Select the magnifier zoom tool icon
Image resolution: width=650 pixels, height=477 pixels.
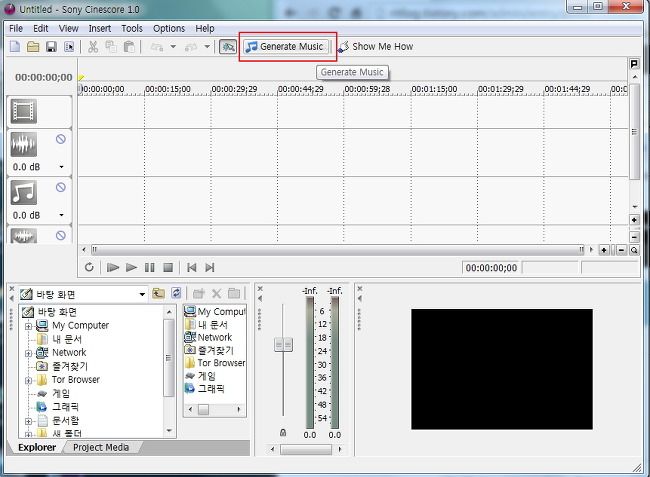pyautogui.click(x=634, y=250)
